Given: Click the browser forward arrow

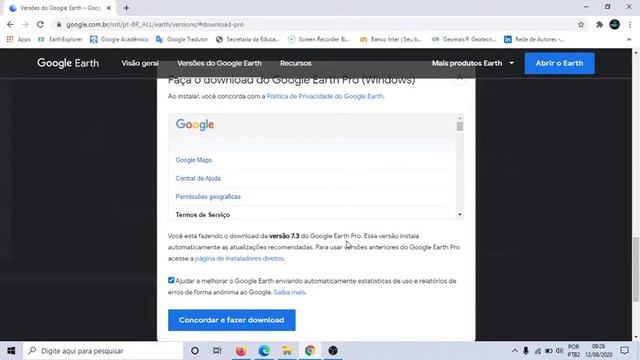Looking at the screenshot, I should coord(25,24).
